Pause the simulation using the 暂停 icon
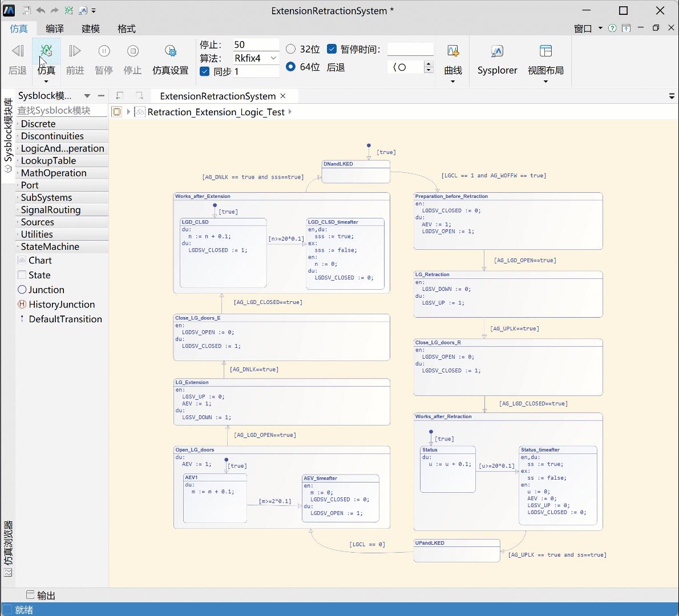Image resolution: width=679 pixels, height=616 pixels. point(104,52)
